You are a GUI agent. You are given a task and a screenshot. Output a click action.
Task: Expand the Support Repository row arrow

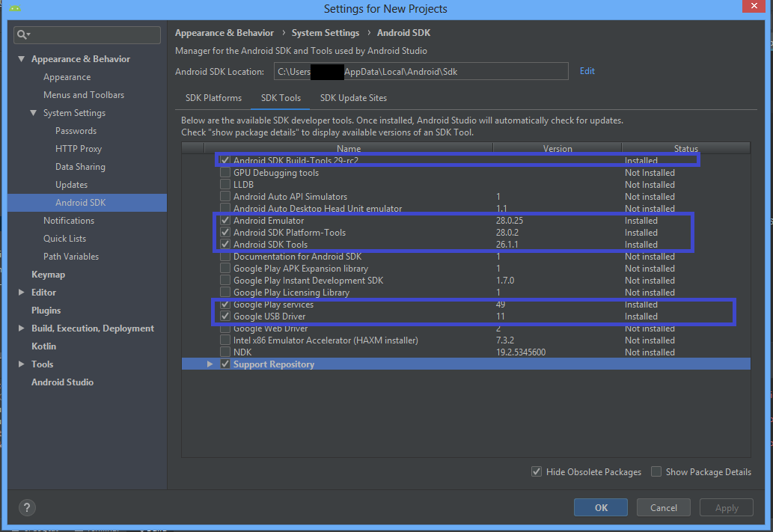[210, 364]
